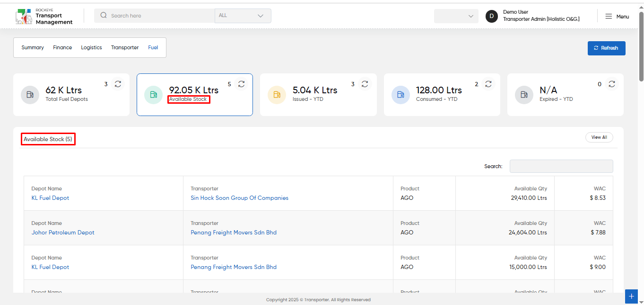This screenshot has height=305, width=644.
Task: Click the Expired - YTD label
Action: click(x=556, y=99)
